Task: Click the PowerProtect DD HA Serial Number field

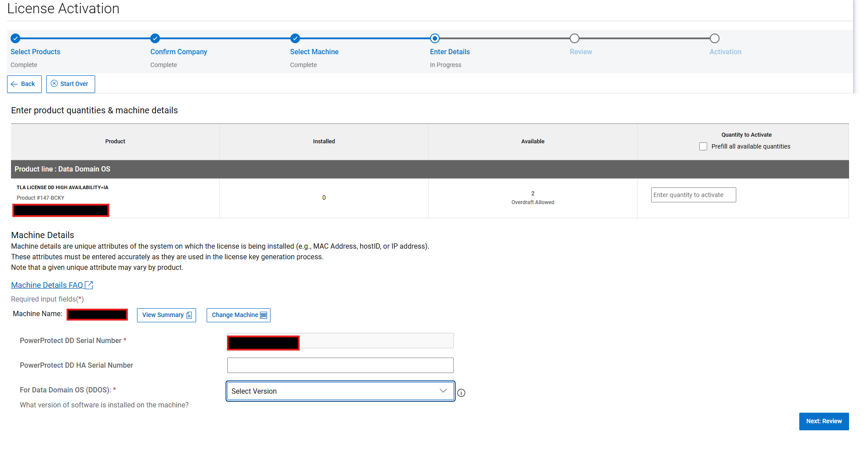Action: tap(340, 365)
